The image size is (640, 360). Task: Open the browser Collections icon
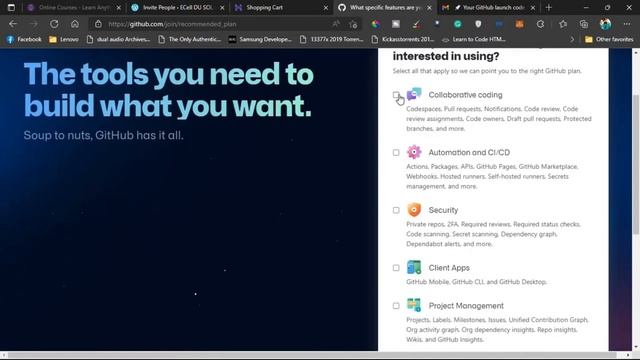pyautogui.click(x=584, y=24)
